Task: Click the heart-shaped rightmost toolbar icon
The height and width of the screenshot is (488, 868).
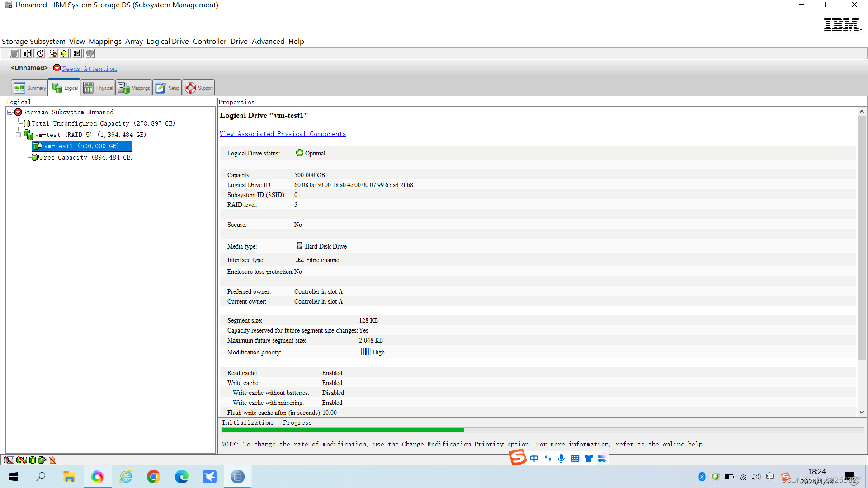Action: [90, 53]
